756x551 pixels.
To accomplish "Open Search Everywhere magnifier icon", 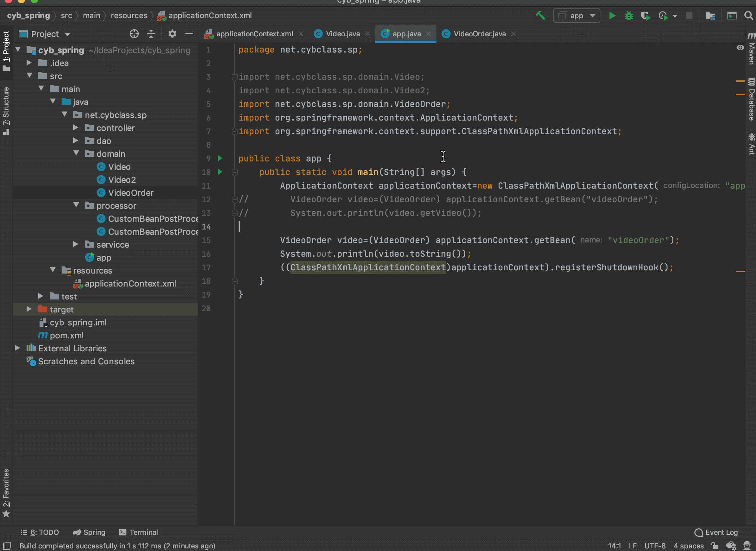I will 748,16.
